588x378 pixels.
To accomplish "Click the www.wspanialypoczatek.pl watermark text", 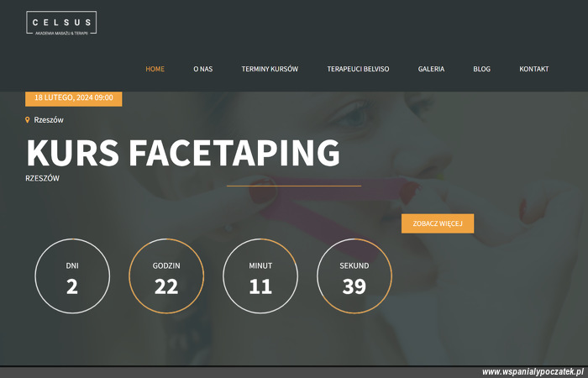I will [x=532, y=371].
